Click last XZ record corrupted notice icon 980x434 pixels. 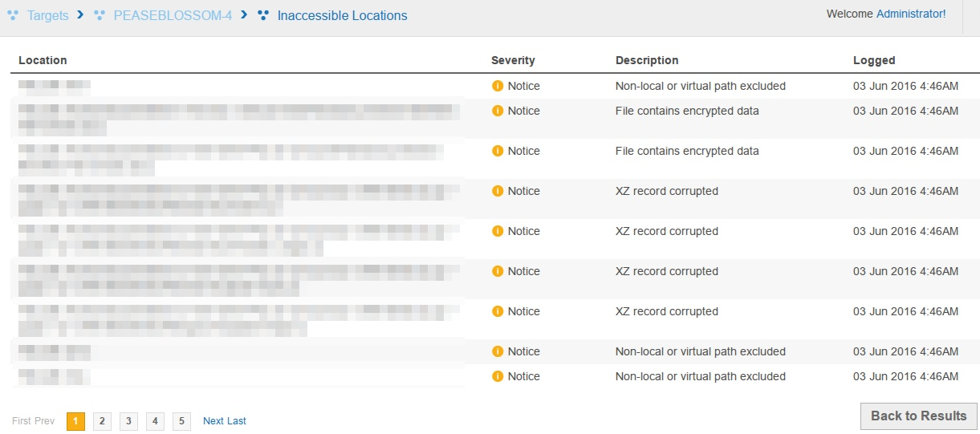click(x=498, y=311)
